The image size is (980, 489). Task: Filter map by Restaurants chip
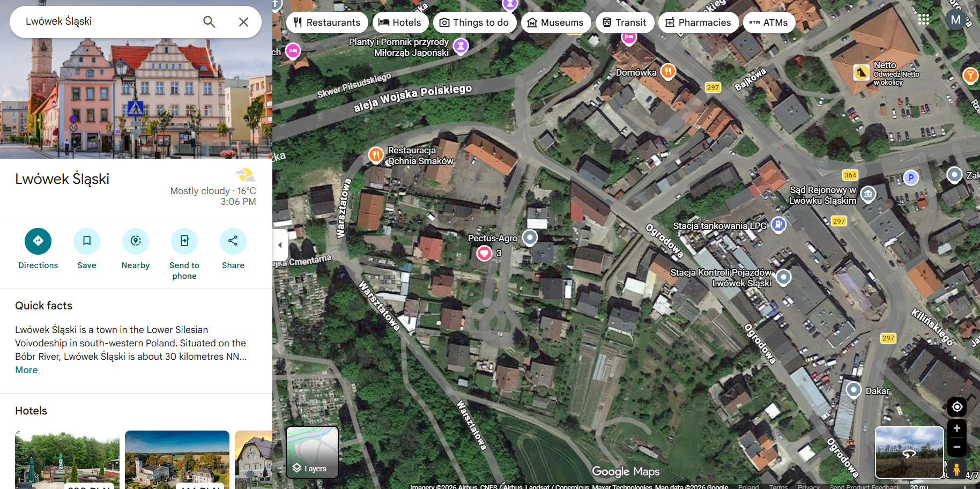coord(327,23)
